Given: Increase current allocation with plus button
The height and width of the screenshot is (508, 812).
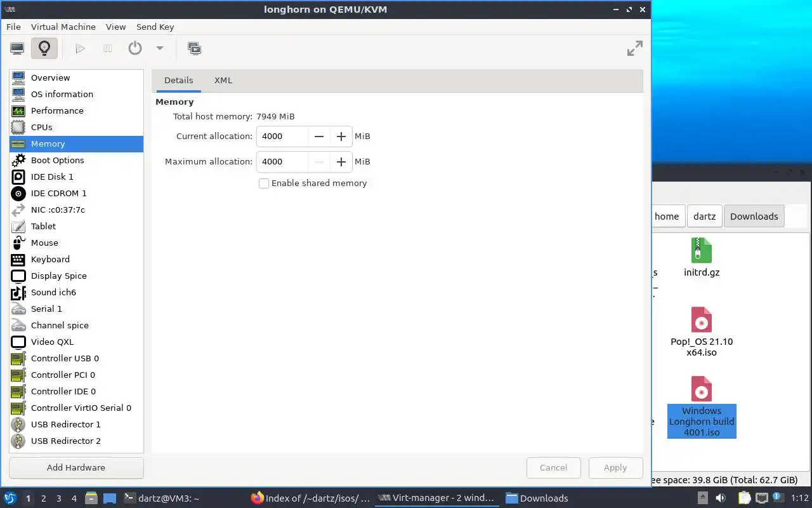Looking at the screenshot, I should [341, 136].
